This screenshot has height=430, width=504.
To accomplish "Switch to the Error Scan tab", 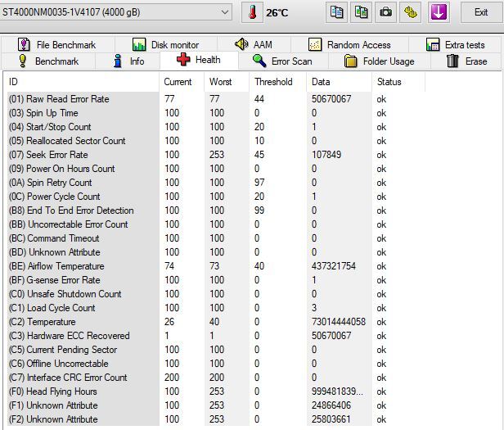I will click(283, 61).
